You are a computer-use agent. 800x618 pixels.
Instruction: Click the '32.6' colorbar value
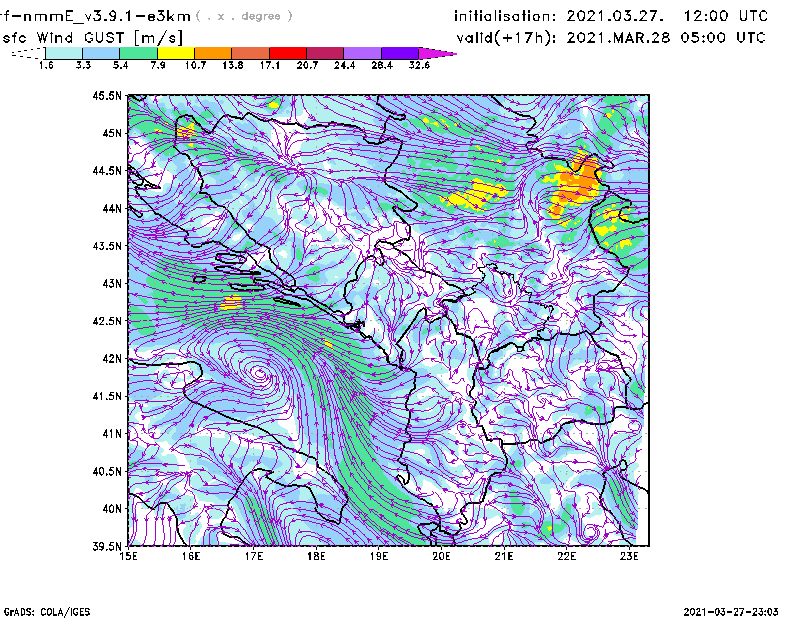tap(419, 65)
